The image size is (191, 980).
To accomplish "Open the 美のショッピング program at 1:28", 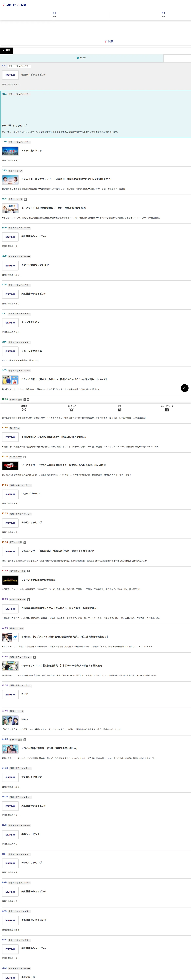I will (x=95, y=835).
